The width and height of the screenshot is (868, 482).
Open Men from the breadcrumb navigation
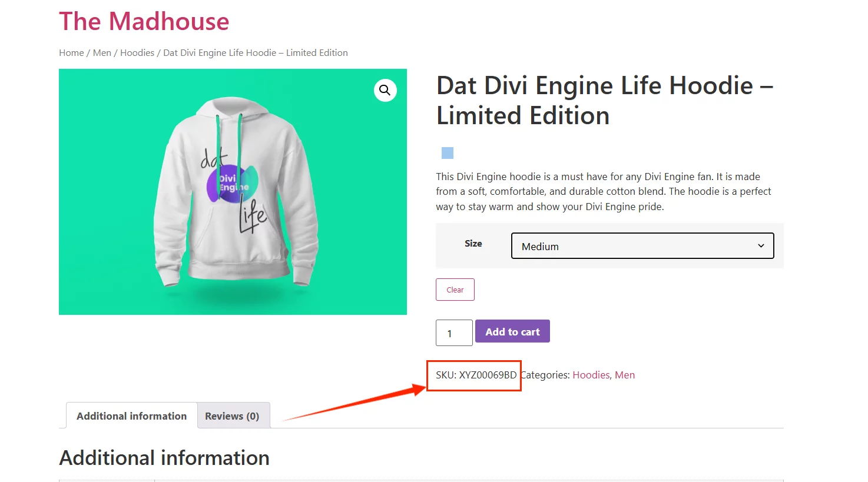[102, 52]
